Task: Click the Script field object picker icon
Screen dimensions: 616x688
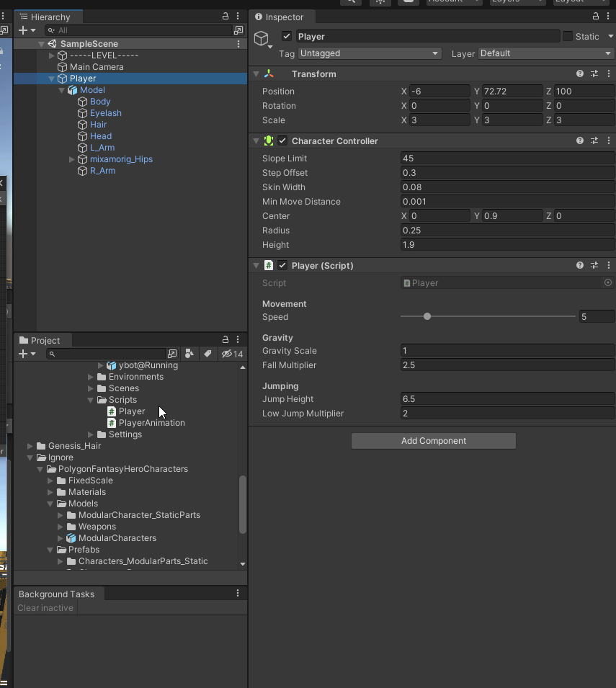Action: pos(607,282)
